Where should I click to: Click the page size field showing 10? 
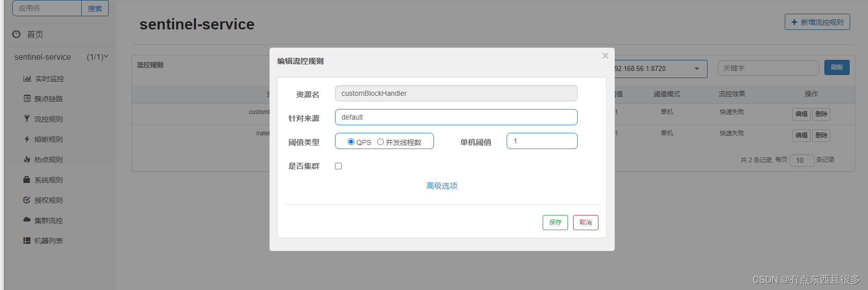pos(802,160)
